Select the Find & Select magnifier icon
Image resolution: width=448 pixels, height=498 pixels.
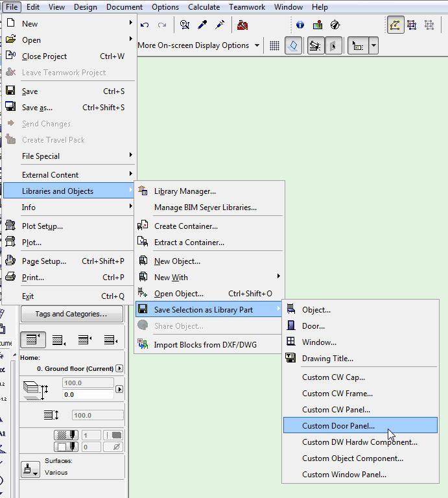(x=185, y=25)
